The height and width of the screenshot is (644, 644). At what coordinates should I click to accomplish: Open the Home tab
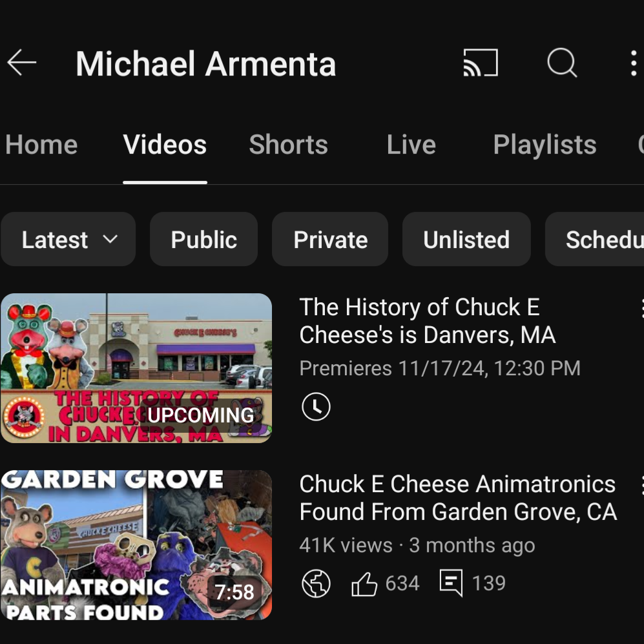click(x=41, y=145)
